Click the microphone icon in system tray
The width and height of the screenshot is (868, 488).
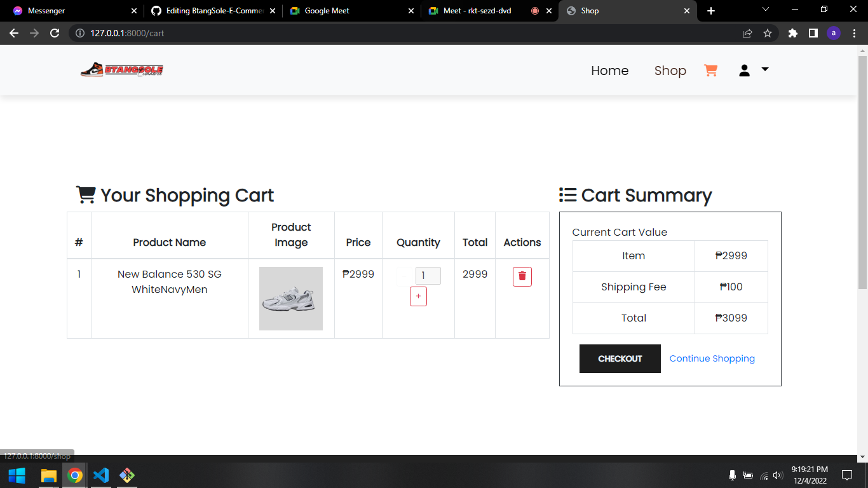pos(732,475)
